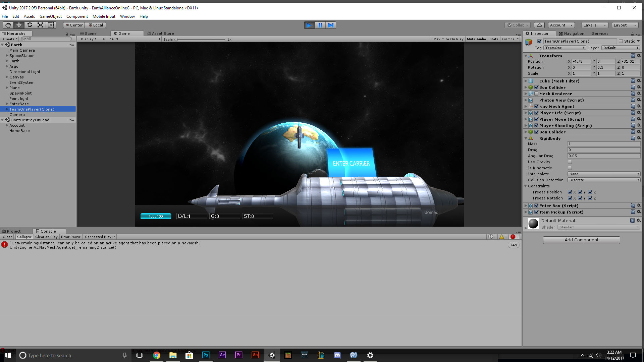Open the Account dropdown in toolbar
Viewport: 644px width, 362px height.
[561, 25]
